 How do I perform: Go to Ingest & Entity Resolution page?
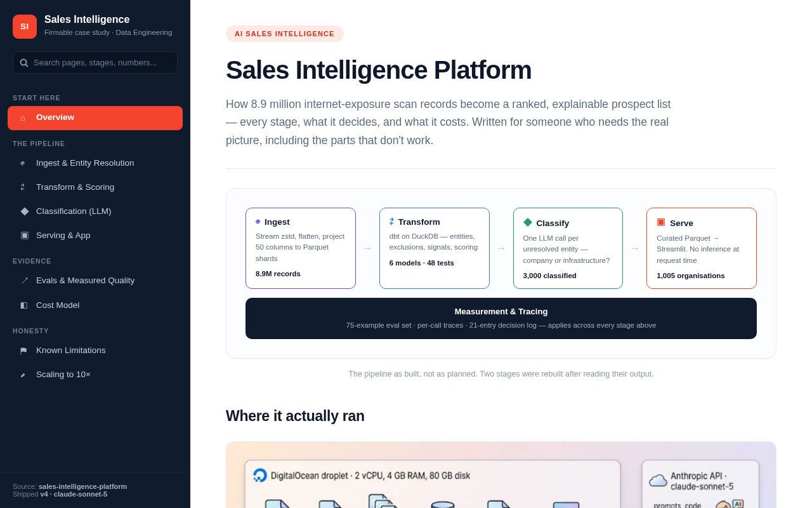(95, 163)
